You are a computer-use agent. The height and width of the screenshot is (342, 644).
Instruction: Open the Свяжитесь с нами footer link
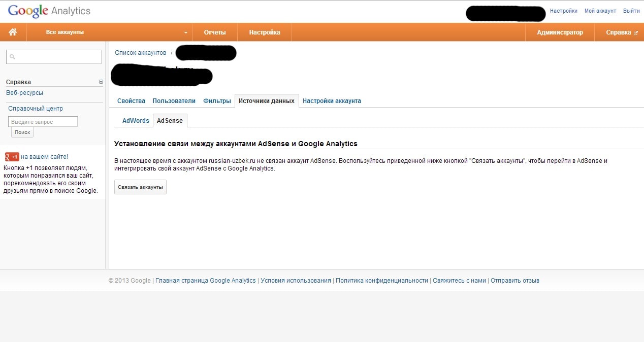tap(459, 281)
